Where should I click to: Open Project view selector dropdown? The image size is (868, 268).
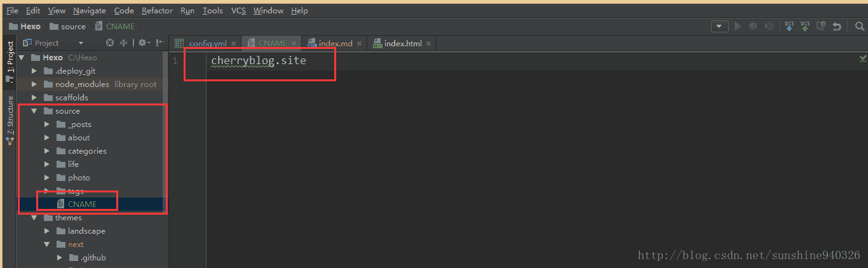[81, 43]
